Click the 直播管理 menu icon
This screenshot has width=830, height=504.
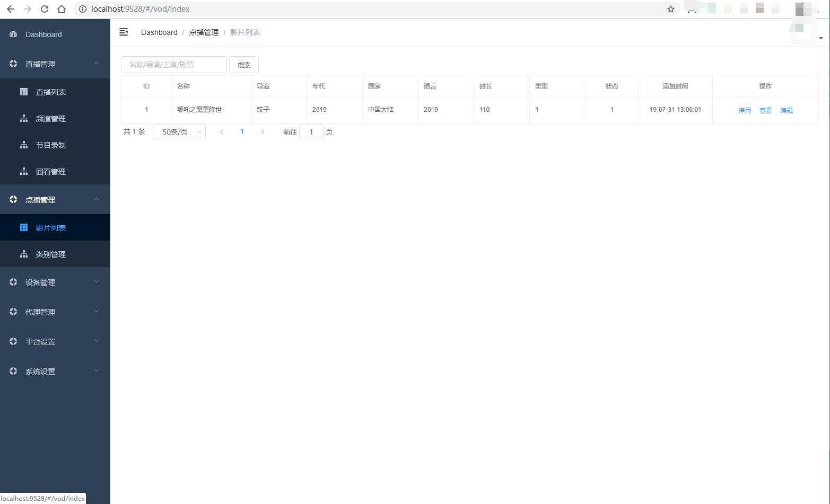13,64
